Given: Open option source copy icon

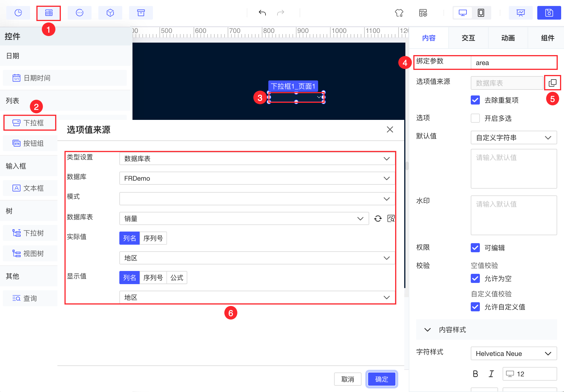Looking at the screenshot, I should 552,83.
